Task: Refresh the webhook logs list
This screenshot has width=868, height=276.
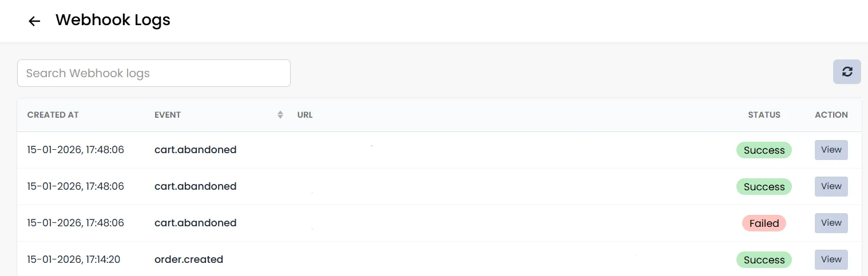Action: pos(847,72)
